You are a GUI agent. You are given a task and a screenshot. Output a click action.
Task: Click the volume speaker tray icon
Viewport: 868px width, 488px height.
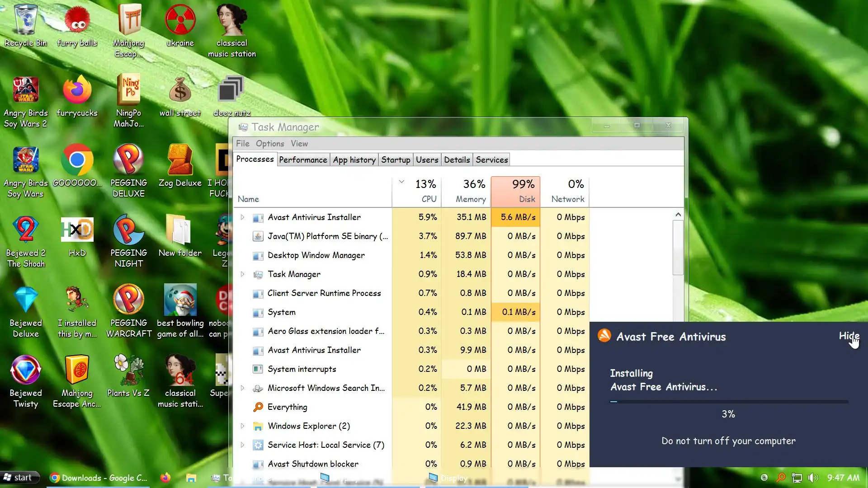813,478
